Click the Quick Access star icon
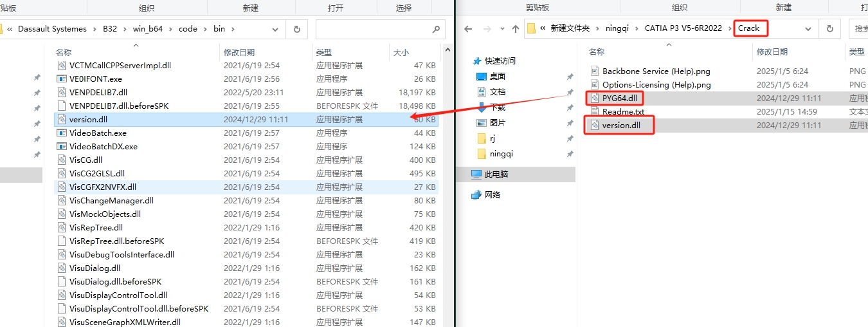Image resolution: width=868 pixels, height=327 pixels. 476,61
